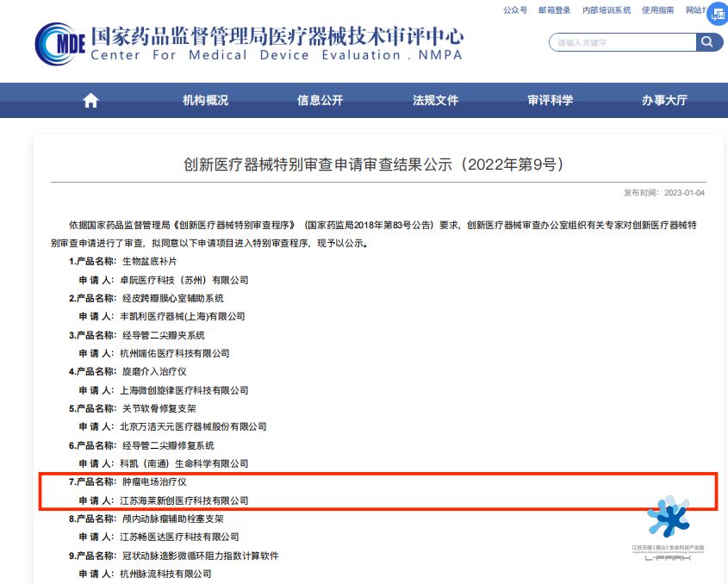This screenshot has width=728, height=584.
Task: Click the home icon in navigation bar
Action: click(x=90, y=101)
